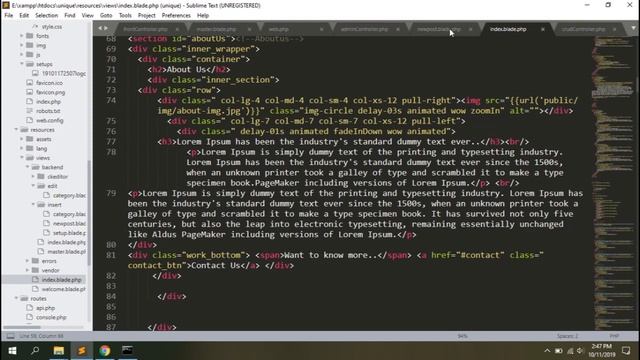Click the network tray icon
This screenshot has height=360, width=640.
tap(570, 351)
